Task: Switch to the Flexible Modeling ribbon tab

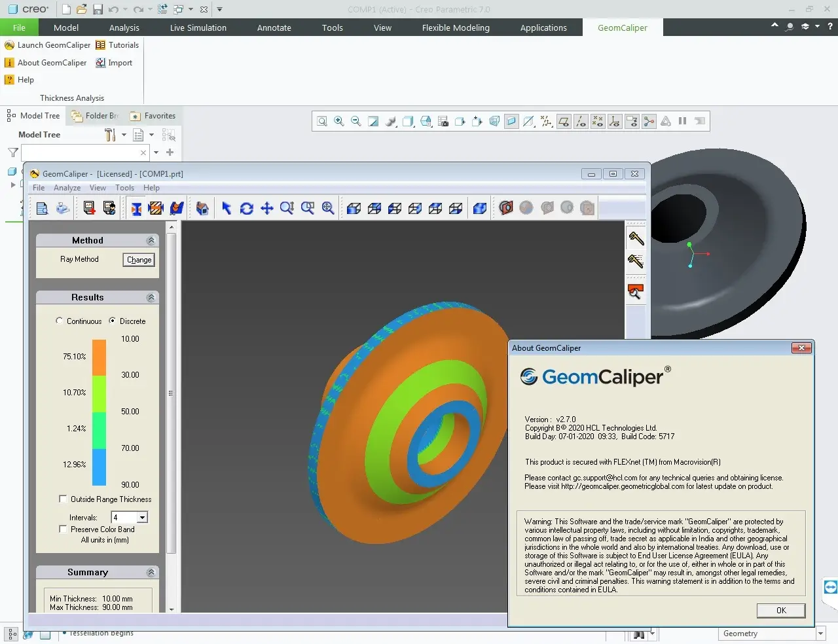Action: click(x=456, y=27)
